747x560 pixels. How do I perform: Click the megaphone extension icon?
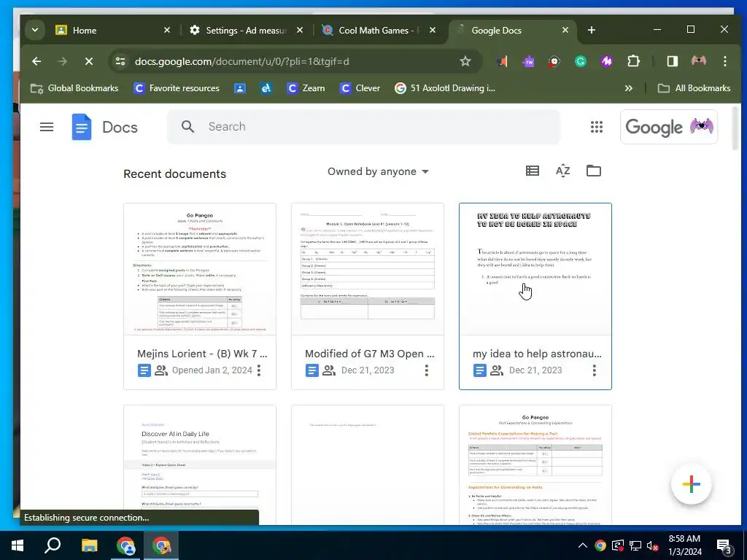tap(502, 61)
